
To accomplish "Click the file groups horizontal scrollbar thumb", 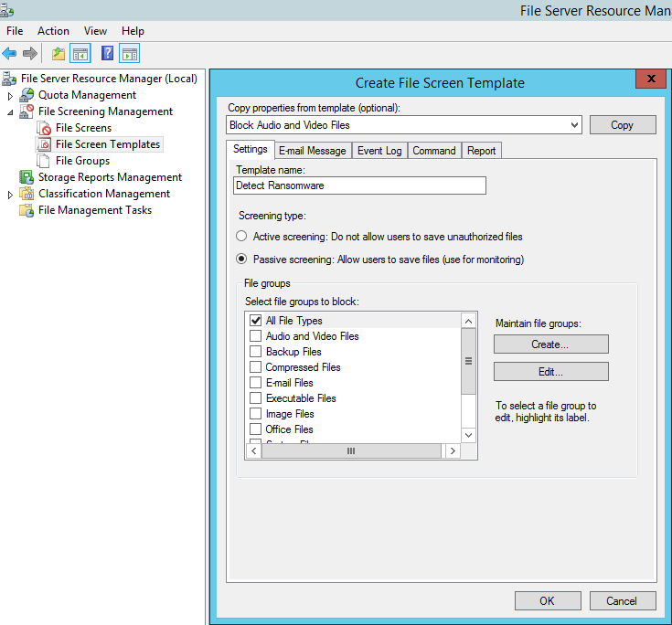I will [351, 450].
